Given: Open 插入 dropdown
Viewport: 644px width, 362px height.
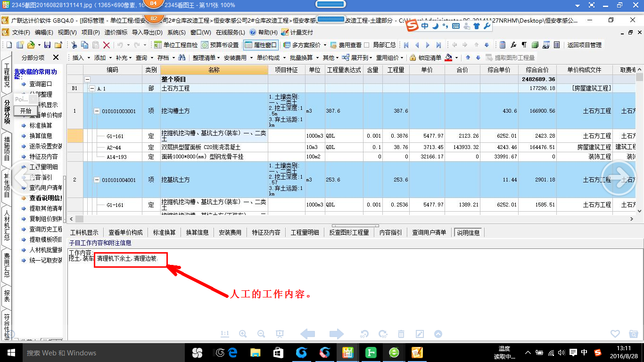Looking at the screenshot, I should tap(81, 58).
